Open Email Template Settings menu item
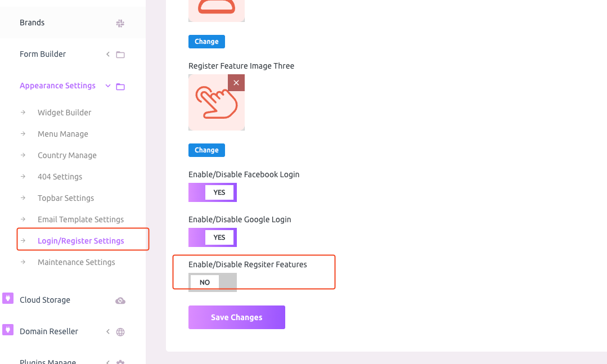 (80, 219)
